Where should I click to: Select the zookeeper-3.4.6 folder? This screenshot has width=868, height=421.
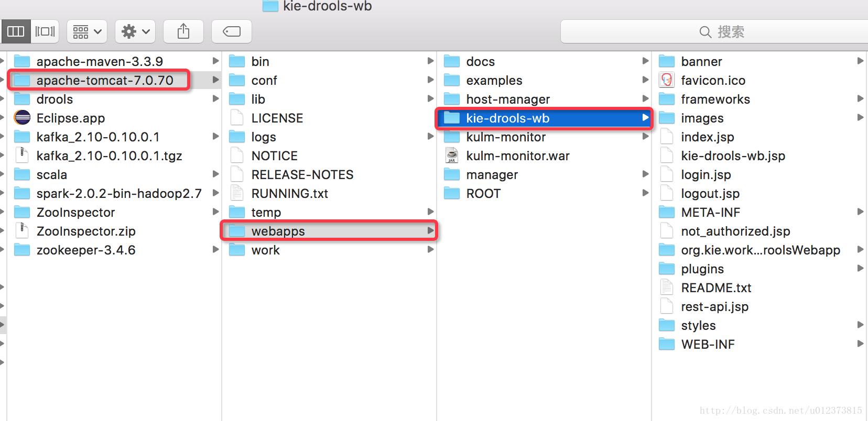click(114, 250)
